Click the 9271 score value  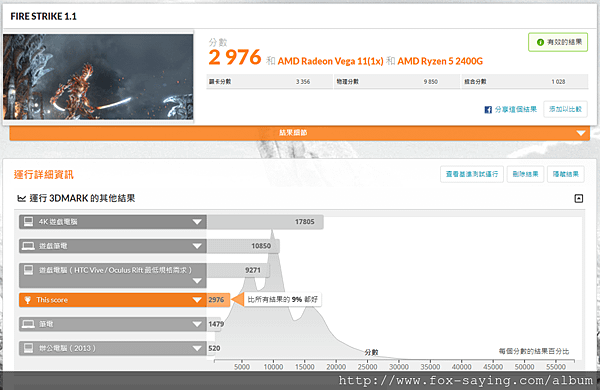click(x=253, y=270)
